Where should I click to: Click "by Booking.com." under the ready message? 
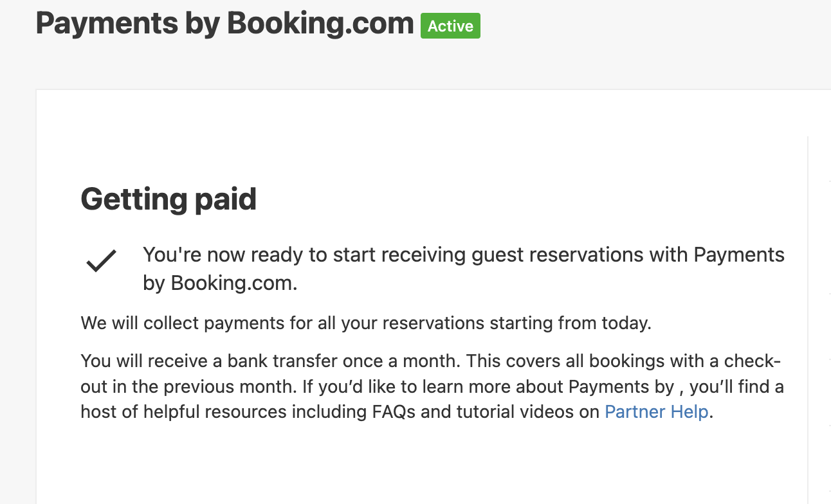[x=220, y=283]
